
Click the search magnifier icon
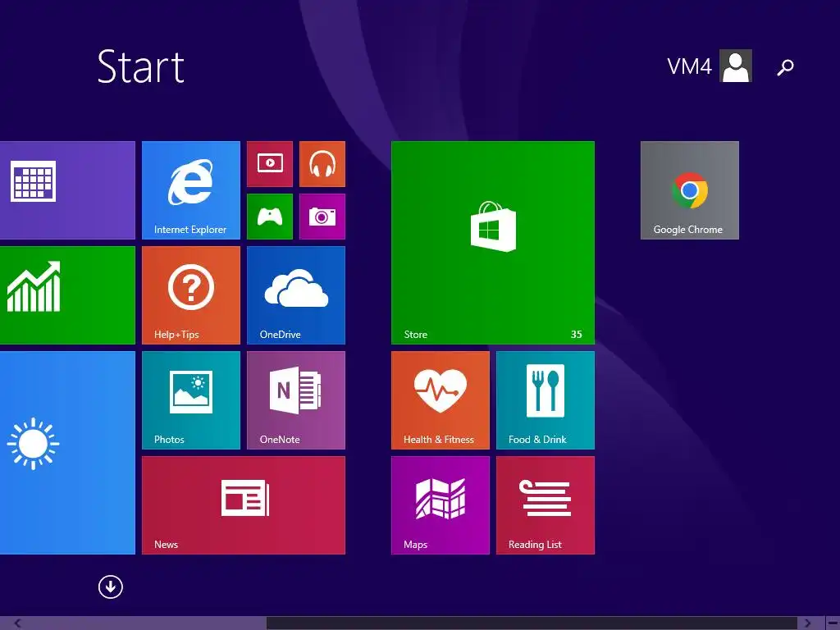785,67
